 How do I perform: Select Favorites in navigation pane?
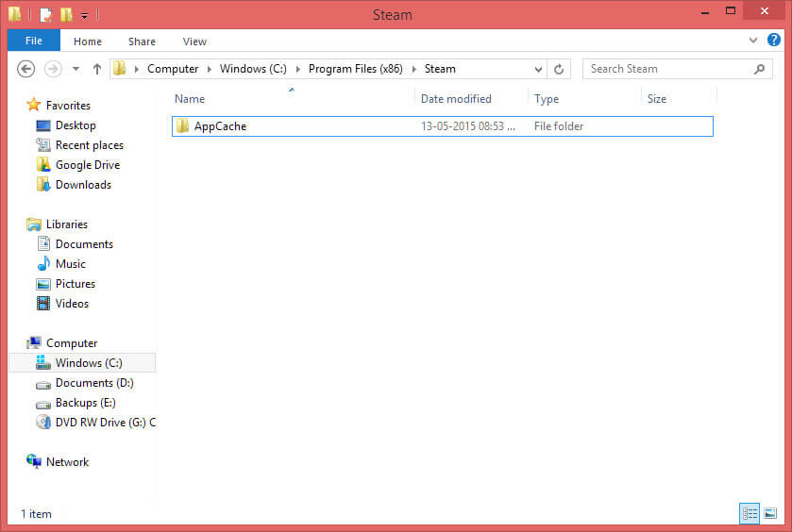coord(68,106)
